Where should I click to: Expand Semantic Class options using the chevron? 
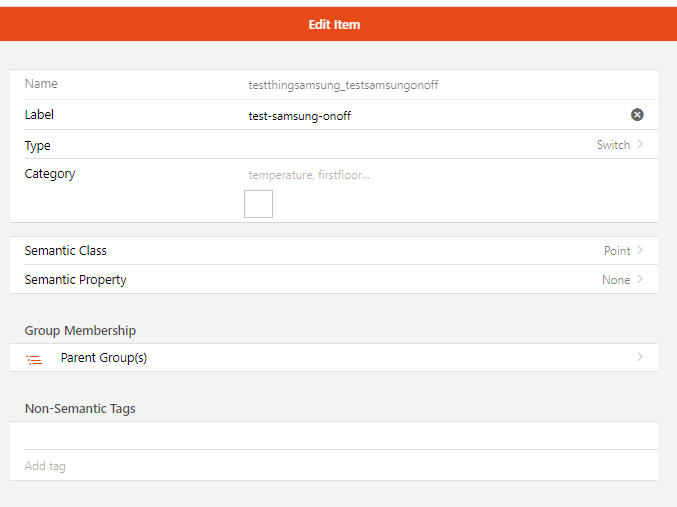[x=640, y=251]
